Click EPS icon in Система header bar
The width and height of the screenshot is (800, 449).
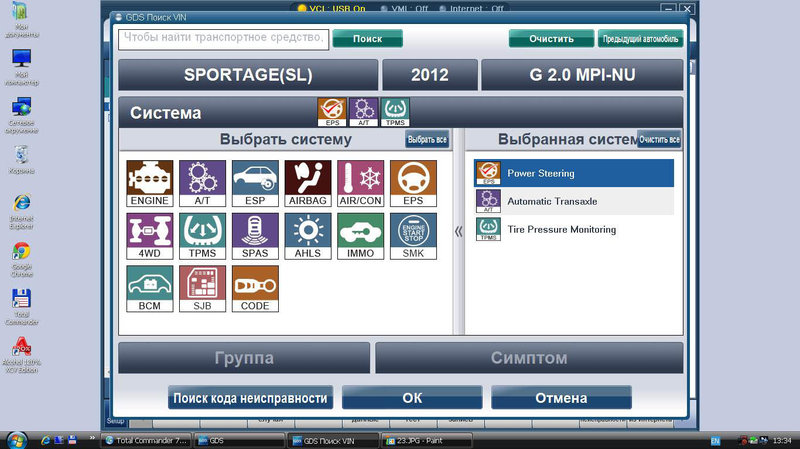point(332,112)
